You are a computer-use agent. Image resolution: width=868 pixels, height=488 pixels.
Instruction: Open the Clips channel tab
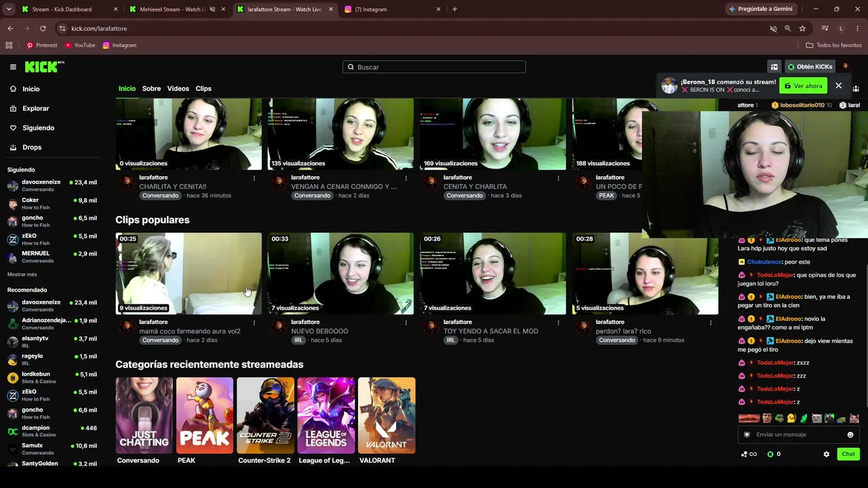[x=203, y=89]
